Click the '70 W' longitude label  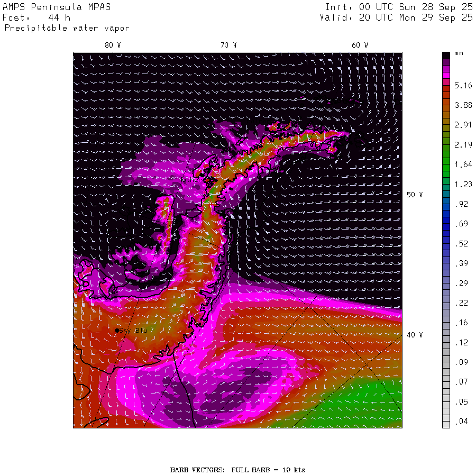(x=228, y=45)
